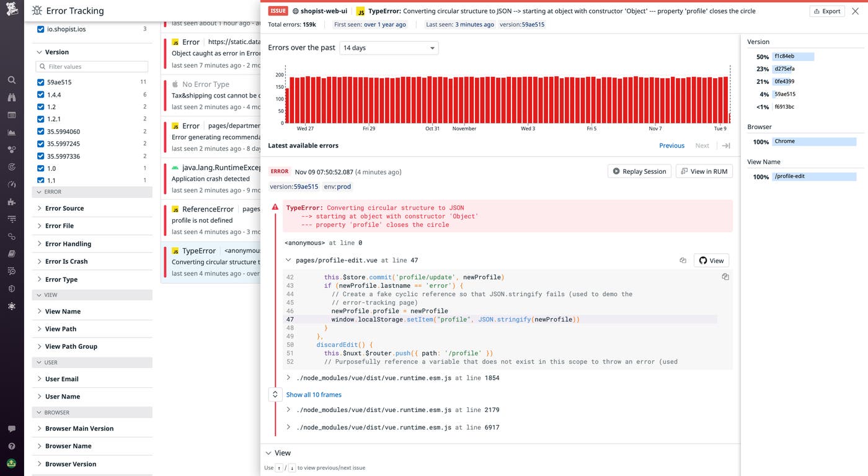Click the version Filter values input field
The height and width of the screenshot is (476, 868).
tap(92, 66)
